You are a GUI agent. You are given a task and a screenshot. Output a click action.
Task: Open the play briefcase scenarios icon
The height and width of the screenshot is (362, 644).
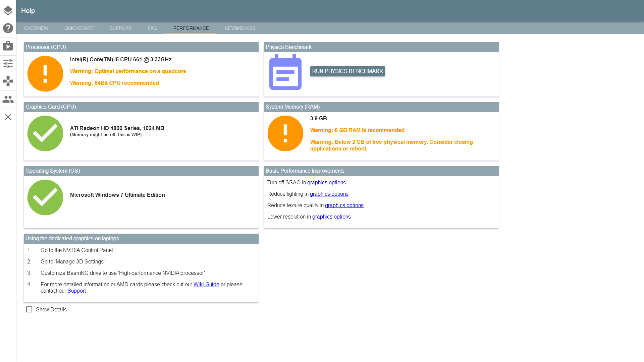8,46
